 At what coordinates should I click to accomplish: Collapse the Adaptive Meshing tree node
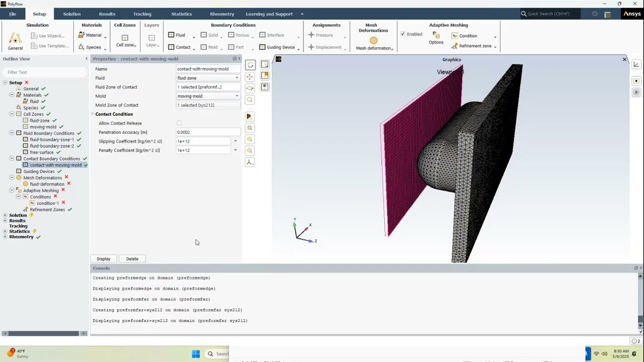[12, 191]
